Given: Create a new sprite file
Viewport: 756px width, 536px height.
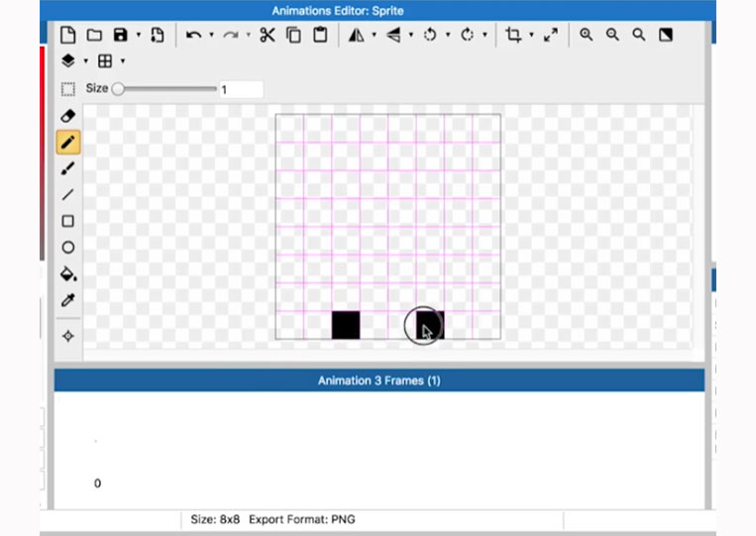Looking at the screenshot, I should point(68,36).
